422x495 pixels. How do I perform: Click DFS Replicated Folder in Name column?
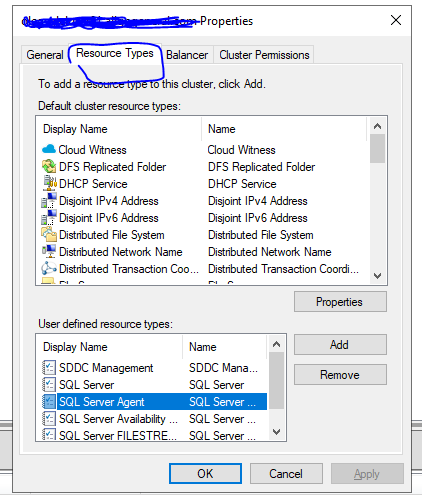click(x=262, y=167)
